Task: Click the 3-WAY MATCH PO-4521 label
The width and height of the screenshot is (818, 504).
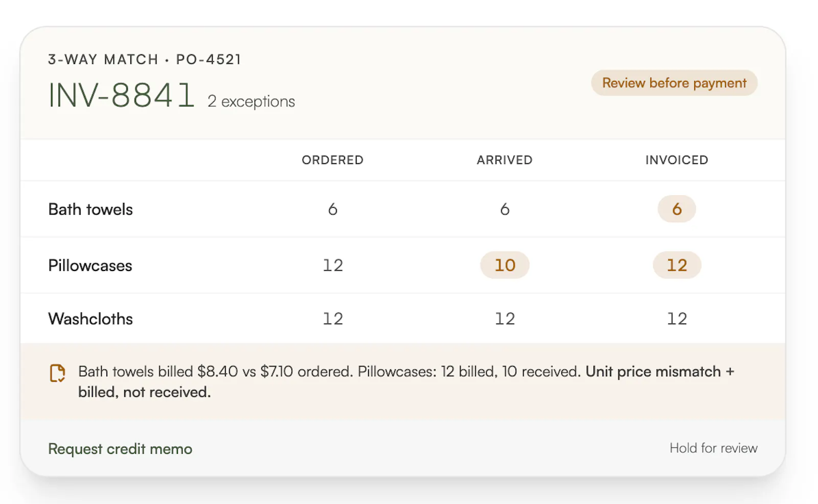Action: 144,59
